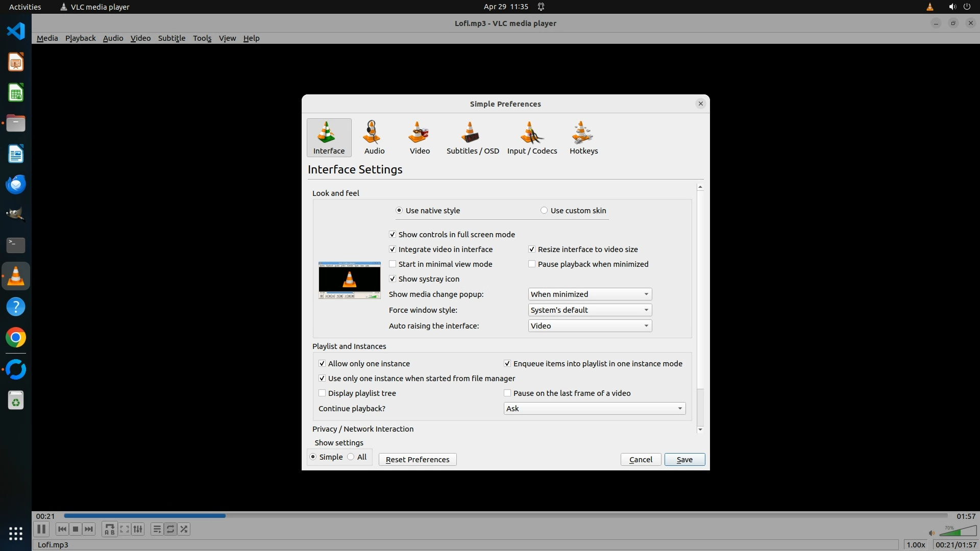Image resolution: width=980 pixels, height=551 pixels.
Task: Open Subtitles / OSD preferences
Action: (472, 137)
